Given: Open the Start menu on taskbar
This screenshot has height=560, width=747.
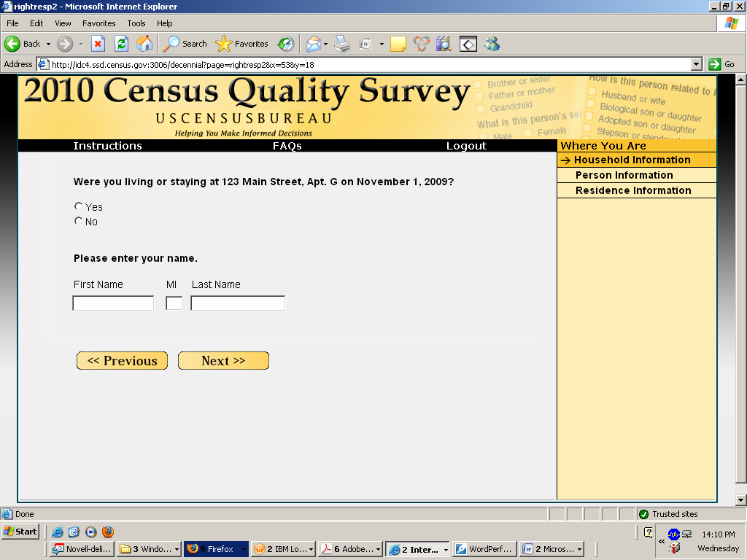Looking at the screenshot, I should tap(20, 532).
